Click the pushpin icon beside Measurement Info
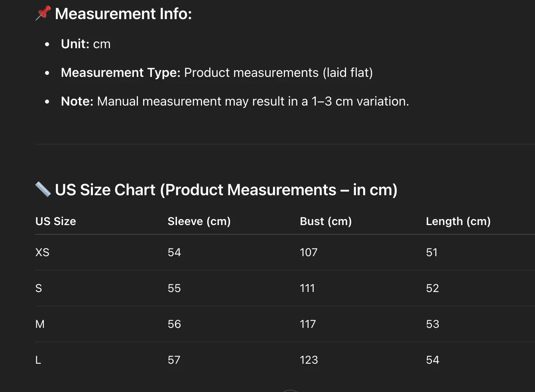The height and width of the screenshot is (392, 535). (x=43, y=13)
